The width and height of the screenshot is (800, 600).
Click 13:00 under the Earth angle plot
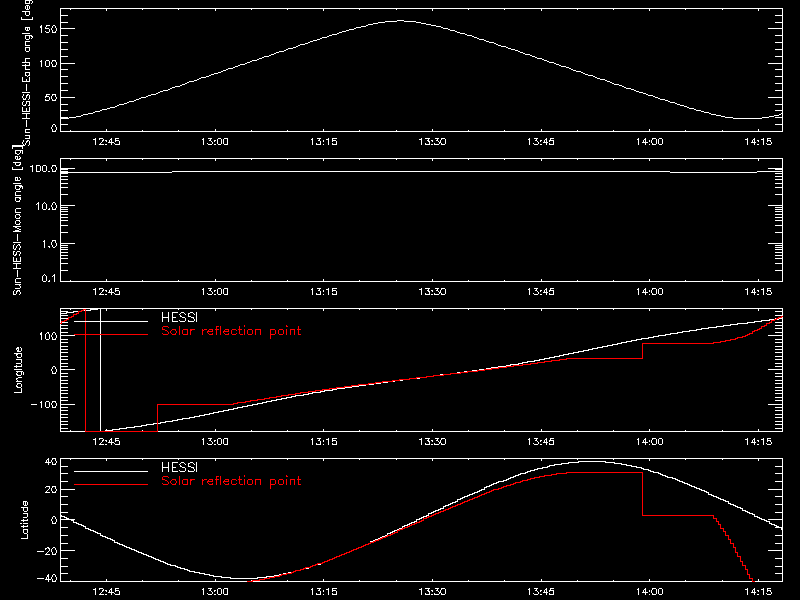coord(215,142)
